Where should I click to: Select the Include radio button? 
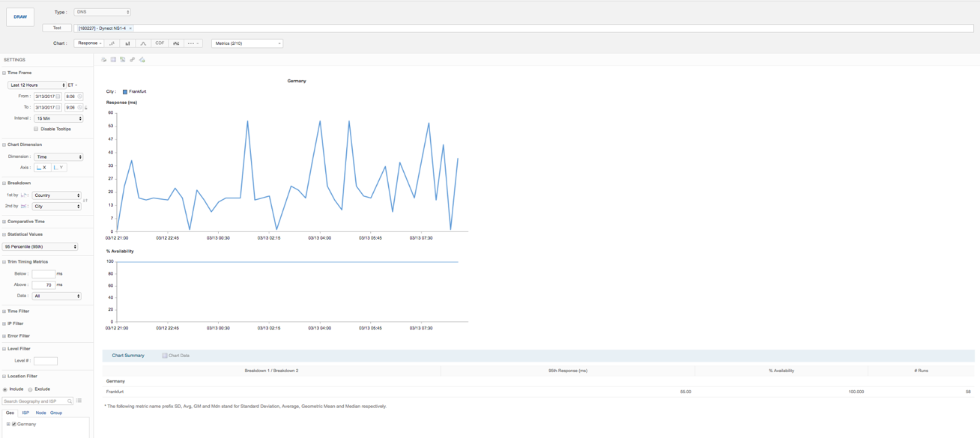coord(5,389)
